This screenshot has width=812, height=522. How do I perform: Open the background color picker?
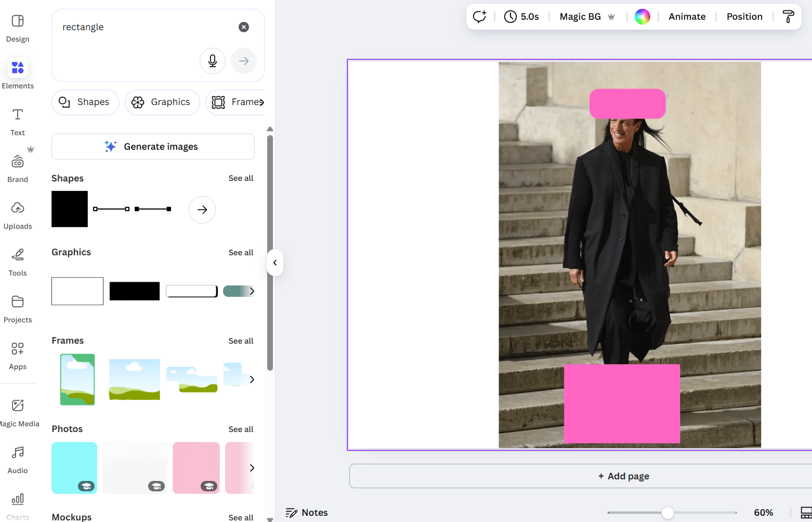coord(643,17)
